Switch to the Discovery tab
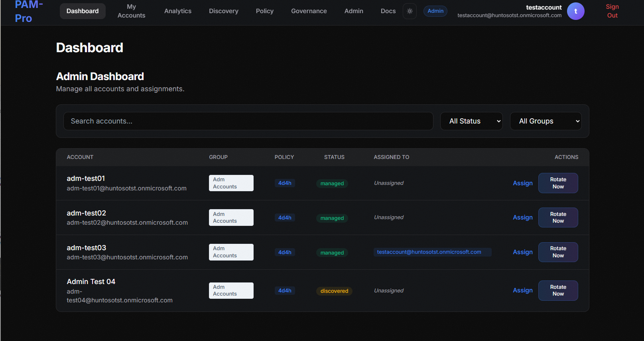Image resolution: width=644 pixels, height=341 pixels. (224, 11)
